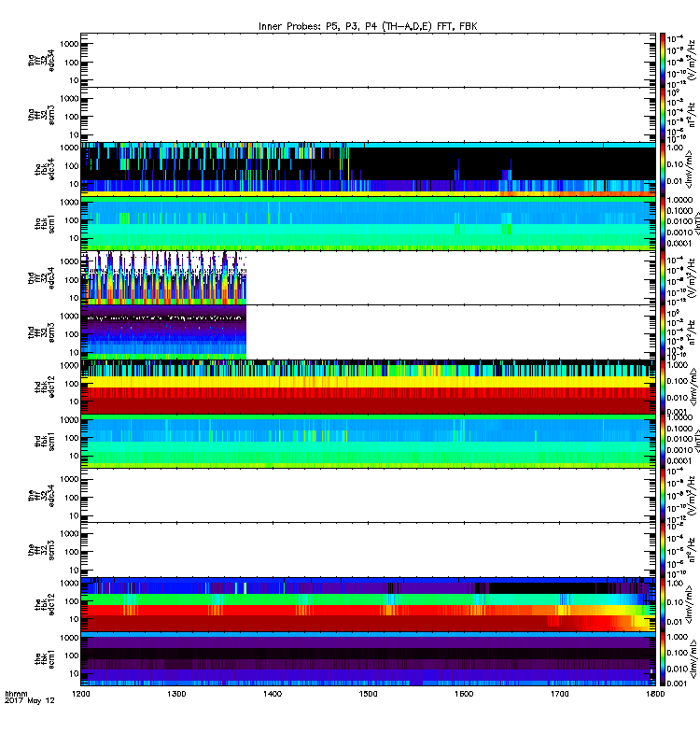Click the '2017 May 12' date label

tap(30, 700)
